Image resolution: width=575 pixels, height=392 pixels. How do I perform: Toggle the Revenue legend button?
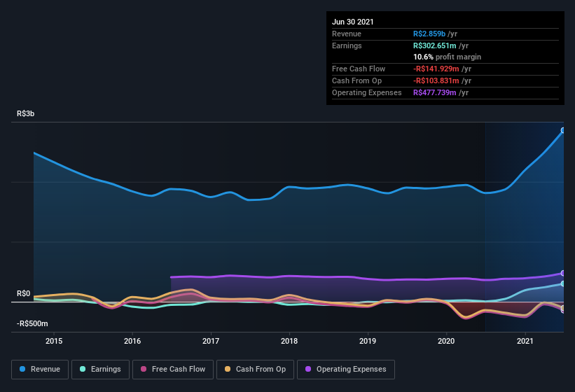pos(40,370)
